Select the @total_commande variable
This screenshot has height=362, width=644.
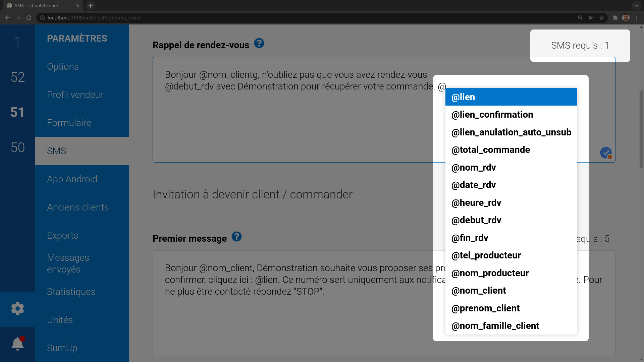tap(511, 150)
